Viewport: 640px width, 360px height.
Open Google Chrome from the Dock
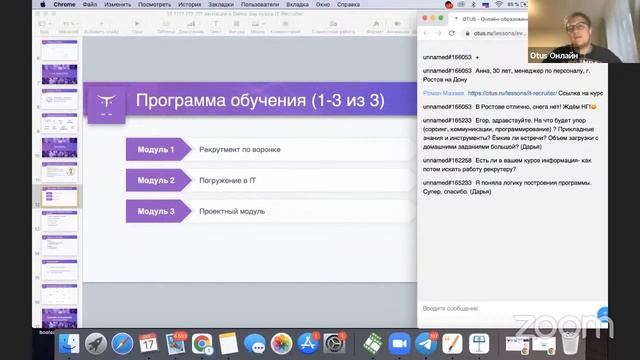coord(202,344)
